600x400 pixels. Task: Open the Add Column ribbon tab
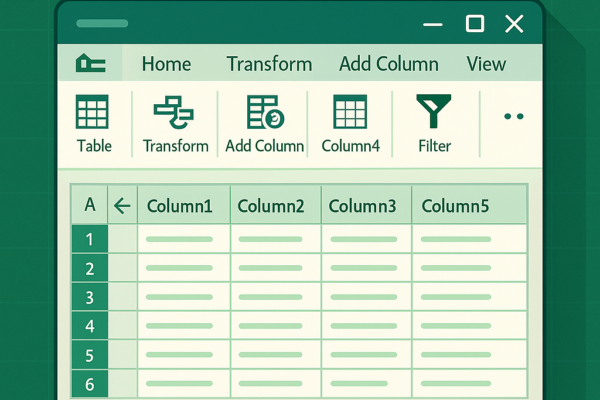(x=389, y=64)
